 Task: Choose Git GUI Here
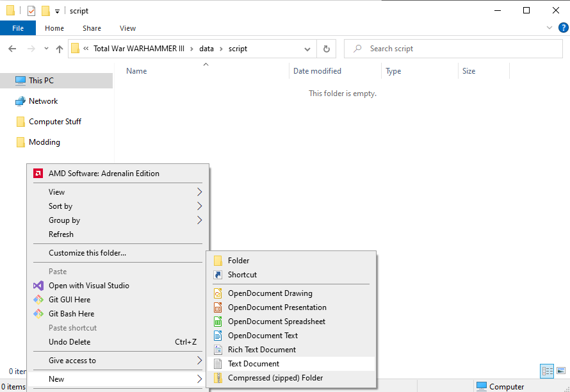point(118,300)
